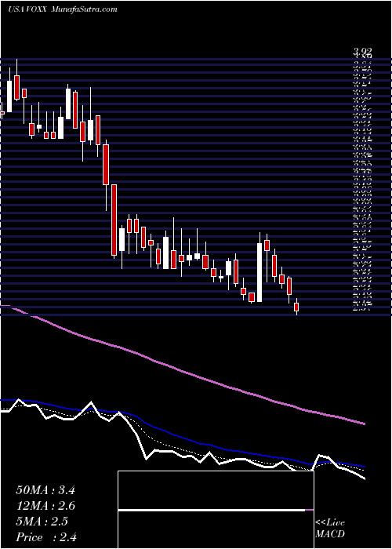This screenshot has width=392, height=549.
Task: Click the '<<Live MACD' label
Action: (x=330, y=529)
